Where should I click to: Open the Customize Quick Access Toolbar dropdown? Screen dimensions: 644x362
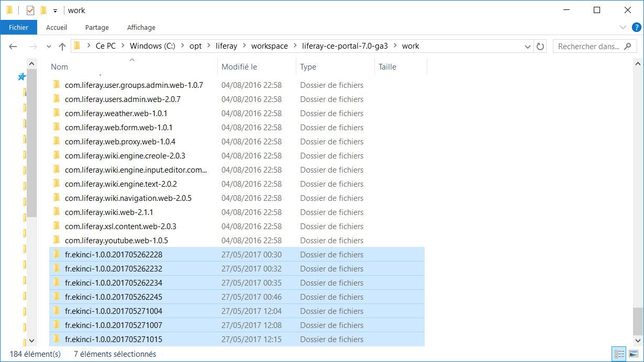point(55,10)
